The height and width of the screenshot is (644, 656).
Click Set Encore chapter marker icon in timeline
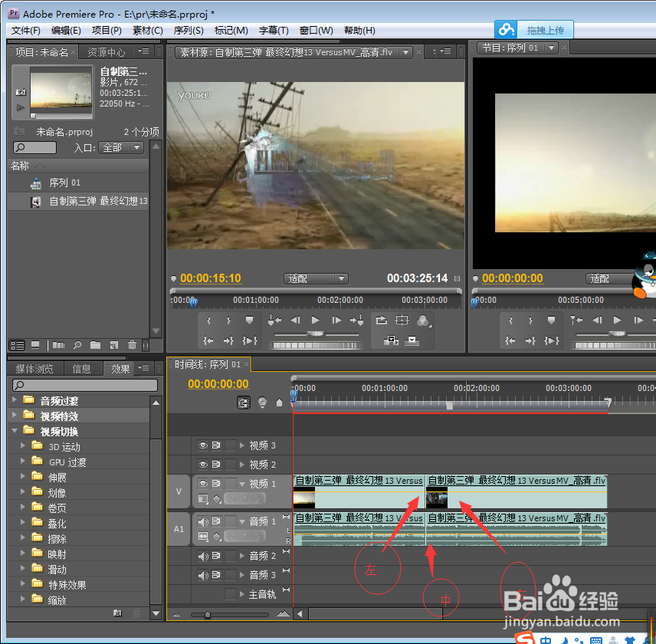coord(262,402)
